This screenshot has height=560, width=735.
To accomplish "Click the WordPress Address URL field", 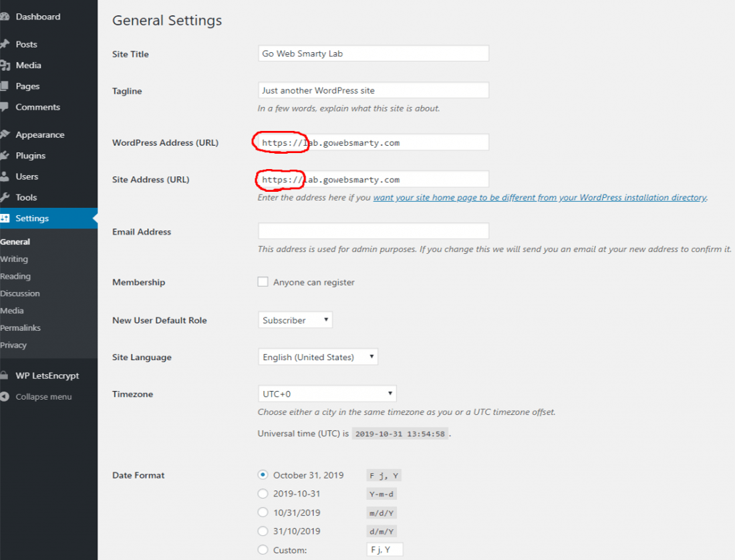I will point(374,142).
